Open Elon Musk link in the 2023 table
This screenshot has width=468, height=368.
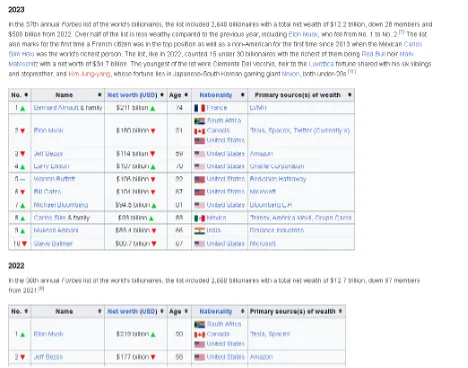point(48,130)
